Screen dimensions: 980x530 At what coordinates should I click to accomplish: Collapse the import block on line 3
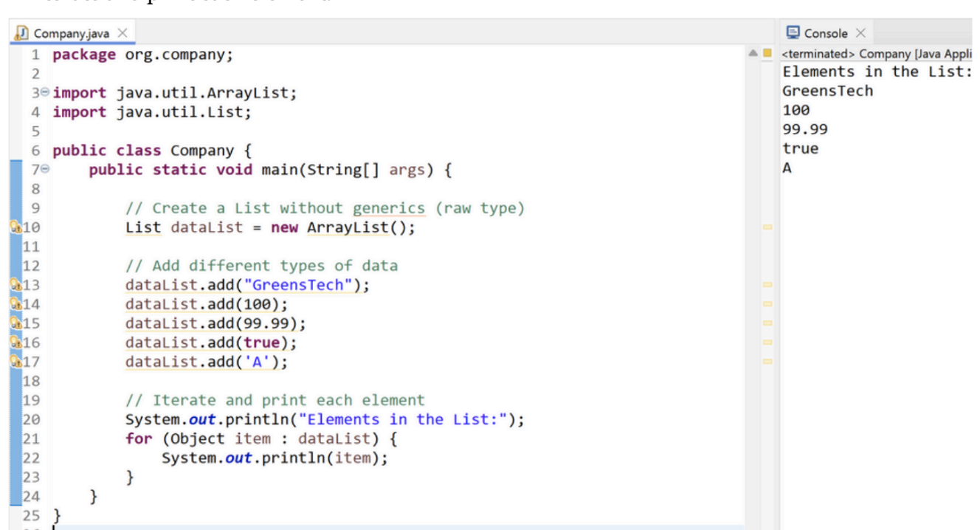click(46, 94)
